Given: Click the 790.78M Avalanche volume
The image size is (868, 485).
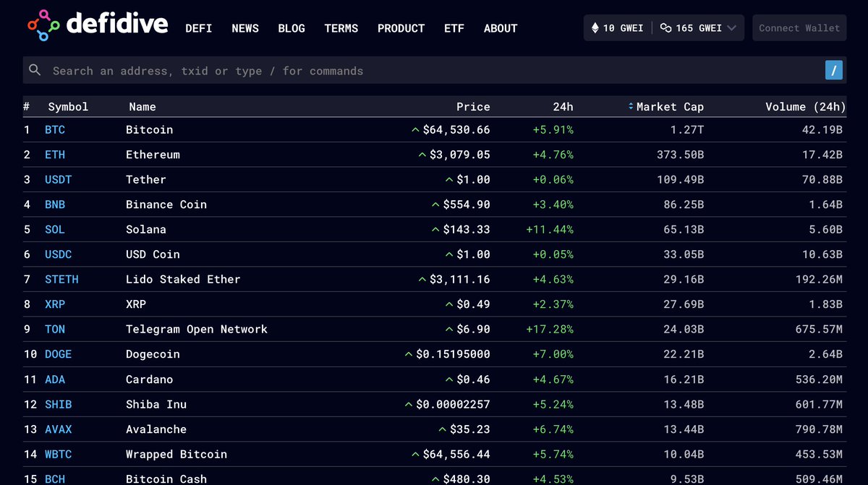Looking at the screenshot, I should click(819, 429).
